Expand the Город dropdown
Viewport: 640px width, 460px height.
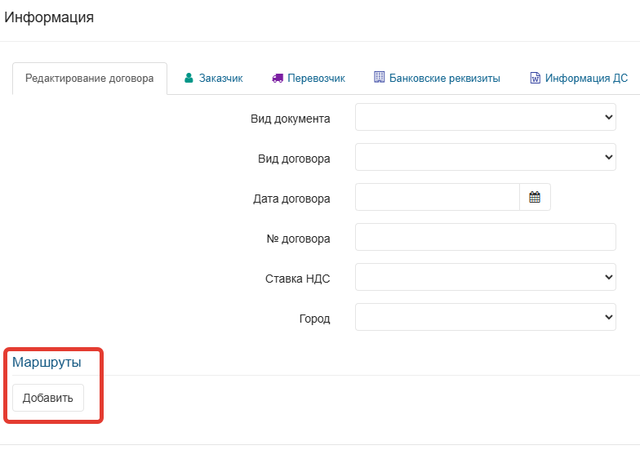coord(485,317)
